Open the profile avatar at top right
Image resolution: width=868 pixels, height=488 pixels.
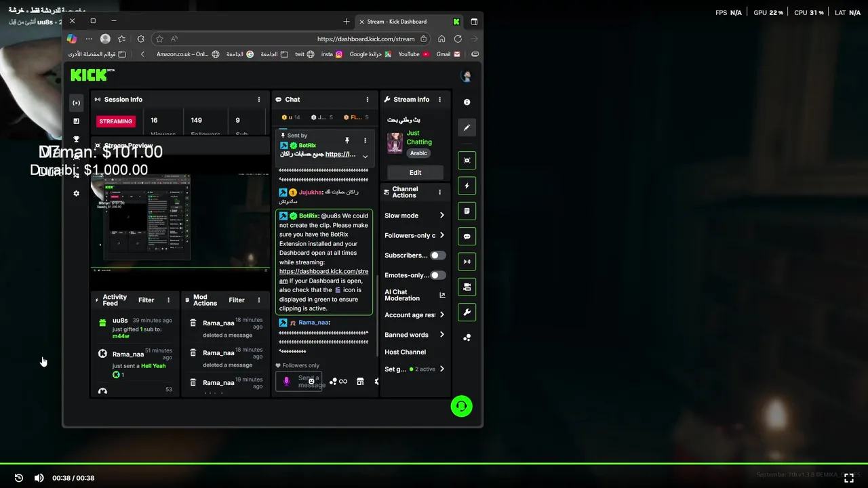point(466,77)
